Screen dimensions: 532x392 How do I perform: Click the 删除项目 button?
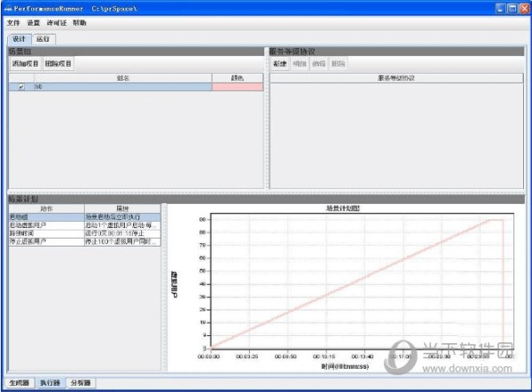coord(59,64)
